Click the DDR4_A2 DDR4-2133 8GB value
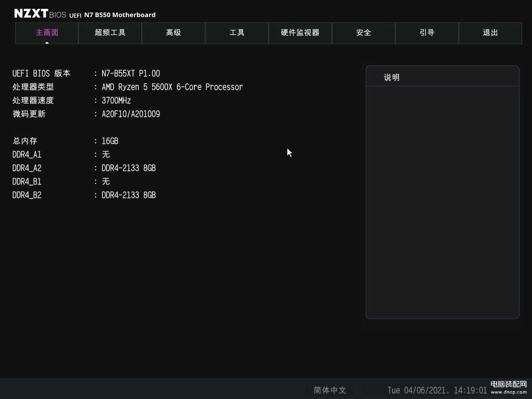The height and width of the screenshot is (399, 532). [x=129, y=168]
